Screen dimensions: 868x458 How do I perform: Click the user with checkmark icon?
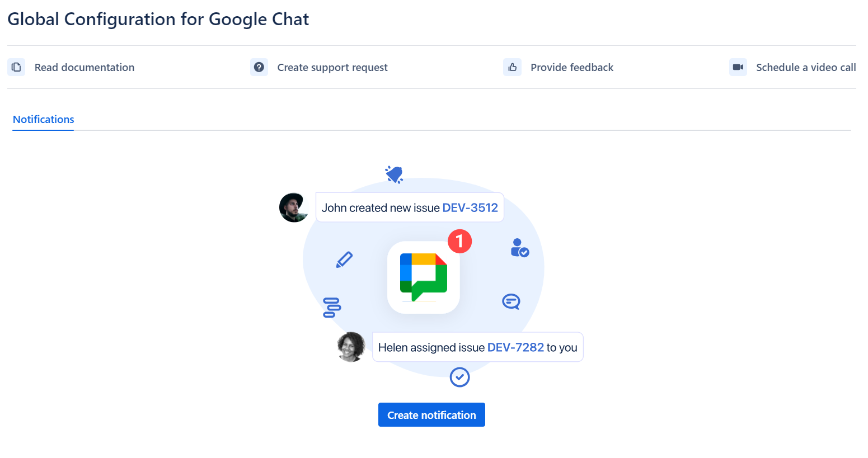519,248
